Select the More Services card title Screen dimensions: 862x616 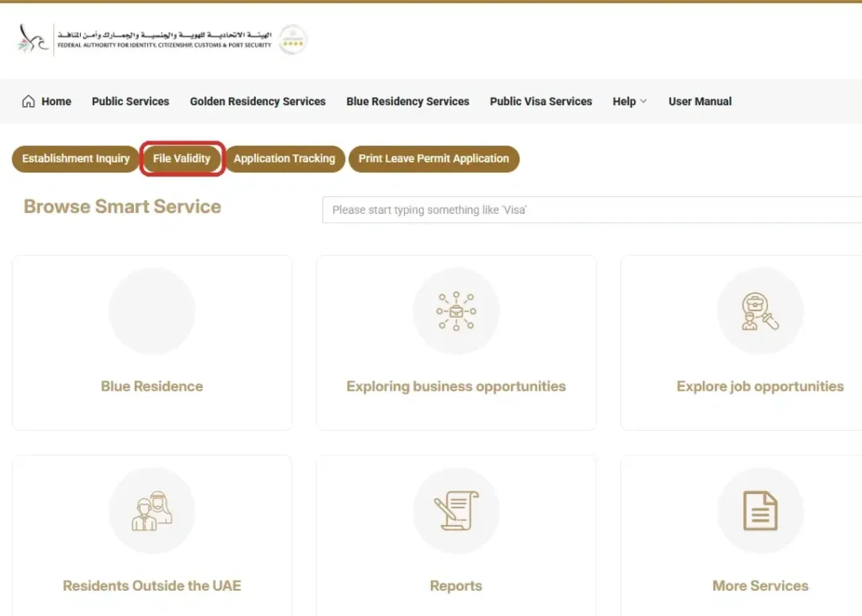pos(760,586)
